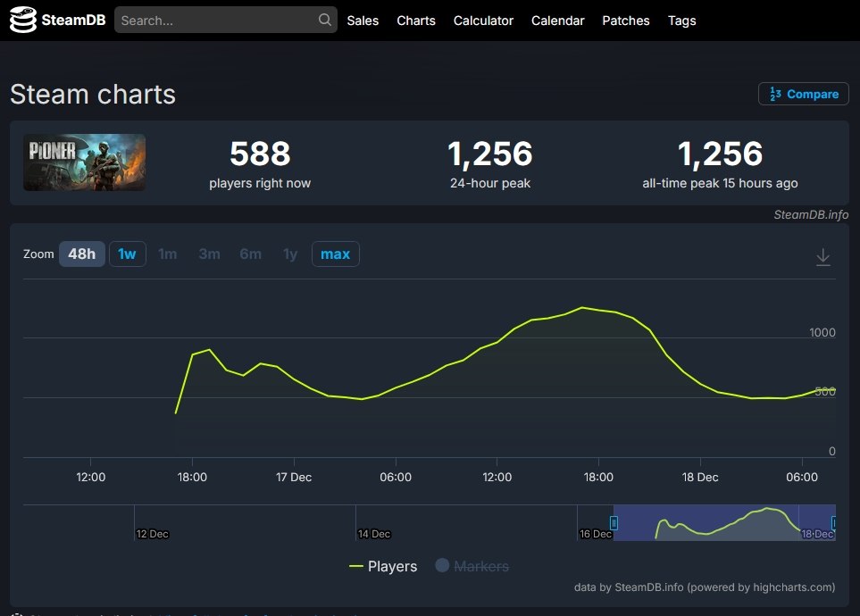Enable the Markers series in legend
The width and height of the screenshot is (860, 616).
pyautogui.click(x=472, y=566)
